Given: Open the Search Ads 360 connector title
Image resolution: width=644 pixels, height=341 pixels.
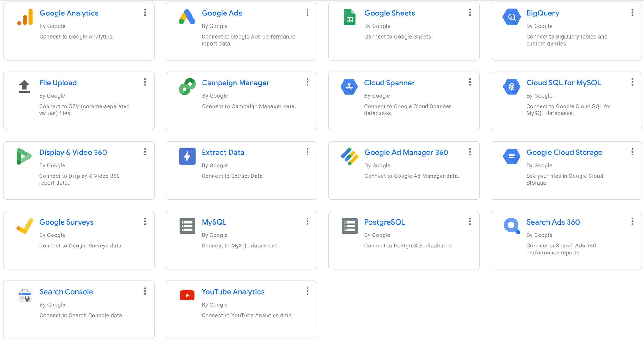Looking at the screenshot, I should point(553,222).
